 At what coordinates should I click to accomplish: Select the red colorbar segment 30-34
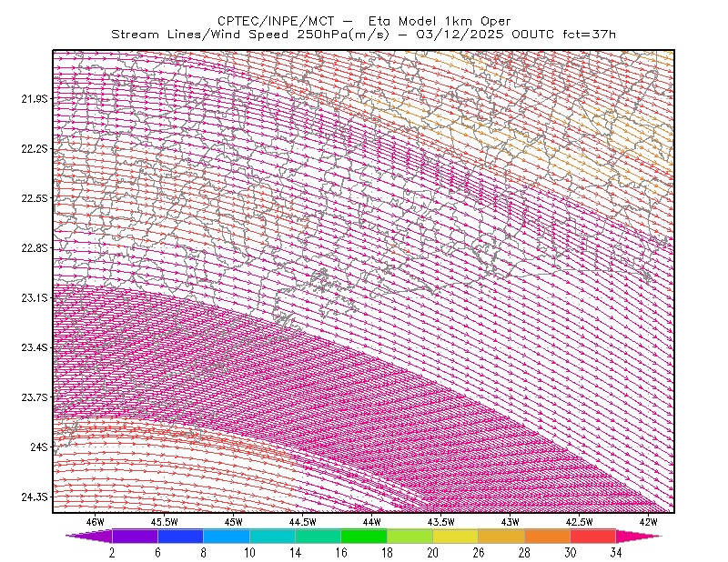coord(593,536)
